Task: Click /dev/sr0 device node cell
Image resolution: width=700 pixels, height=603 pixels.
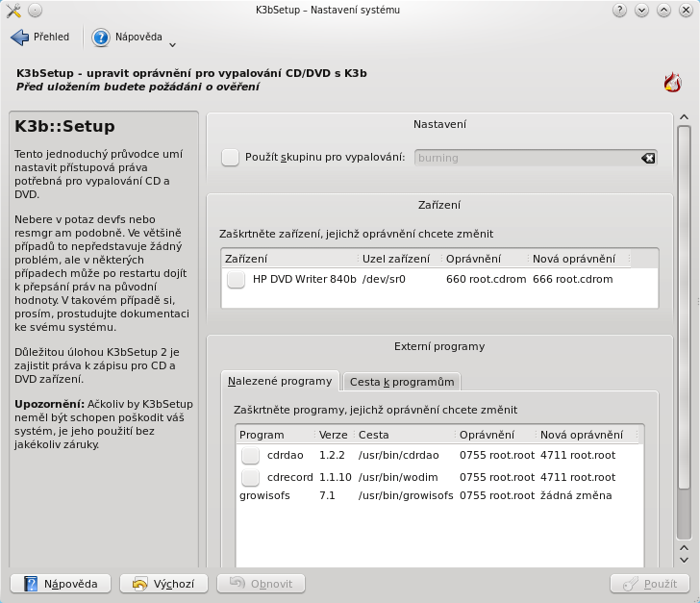Action: pos(384,280)
